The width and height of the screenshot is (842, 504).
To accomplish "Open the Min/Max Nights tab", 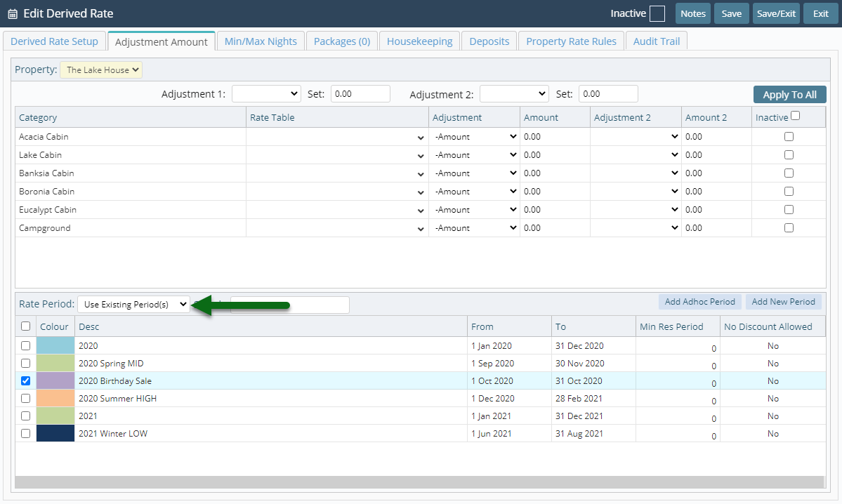I will point(261,41).
